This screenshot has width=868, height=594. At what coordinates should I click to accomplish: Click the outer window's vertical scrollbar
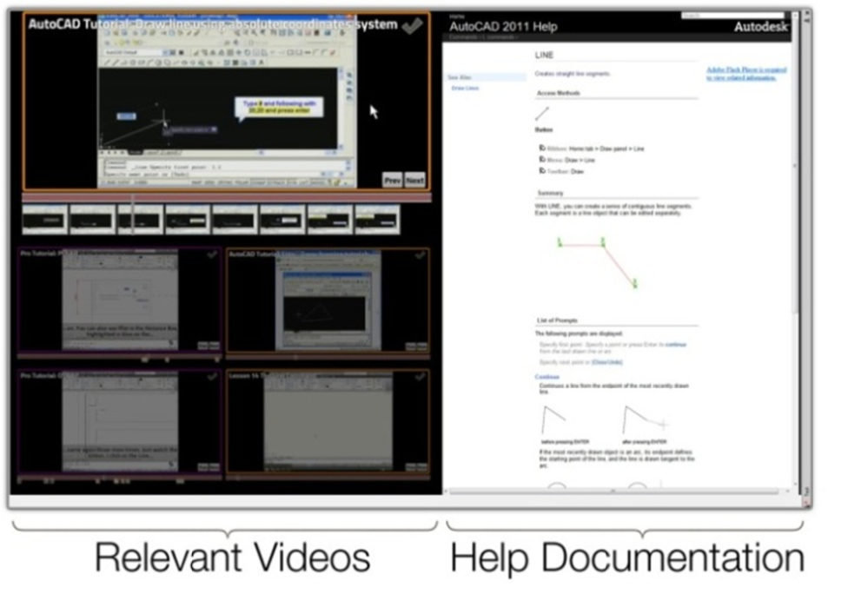click(807, 257)
